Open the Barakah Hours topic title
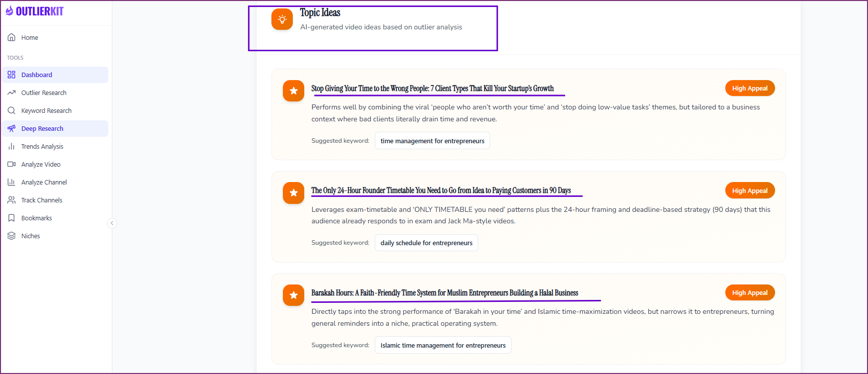 coord(444,293)
